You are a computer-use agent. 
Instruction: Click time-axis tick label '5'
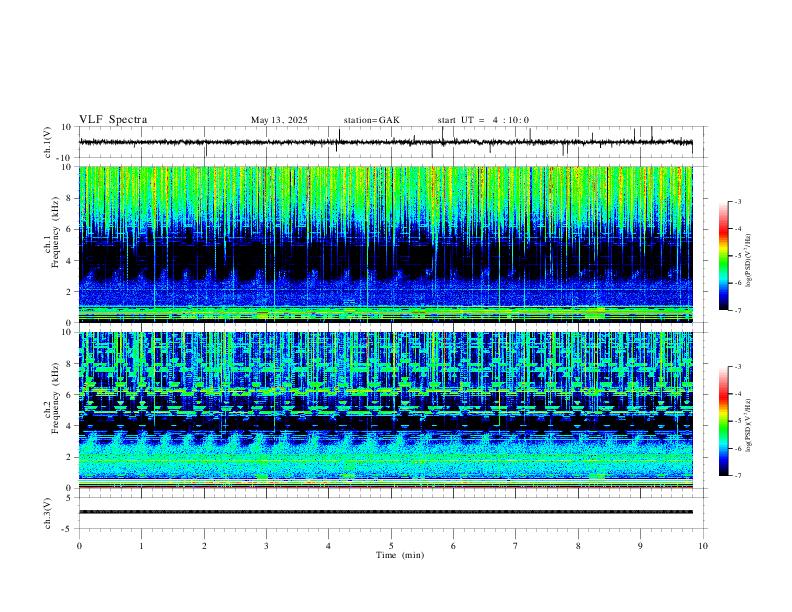pos(391,546)
